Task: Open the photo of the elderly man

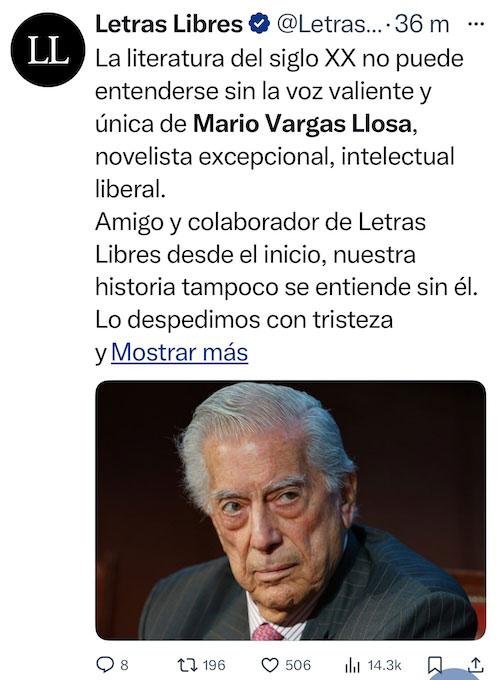Action: tap(290, 510)
